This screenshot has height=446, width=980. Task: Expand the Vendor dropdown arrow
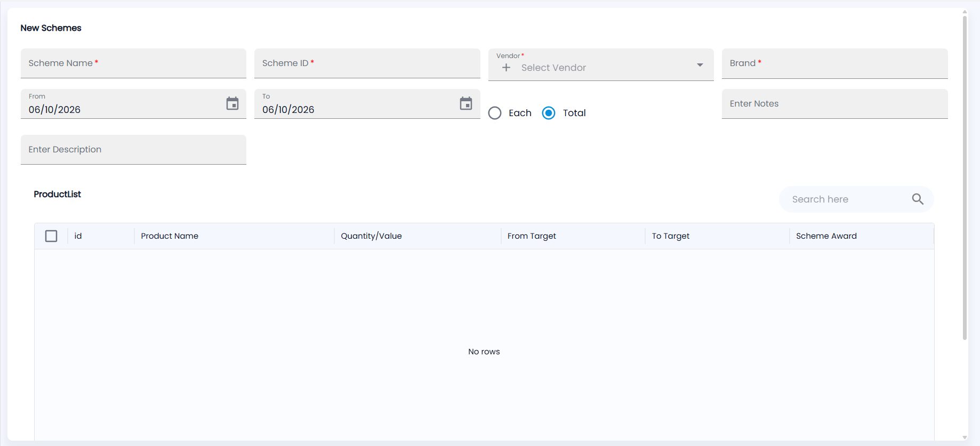pyautogui.click(x=700, y=65)
